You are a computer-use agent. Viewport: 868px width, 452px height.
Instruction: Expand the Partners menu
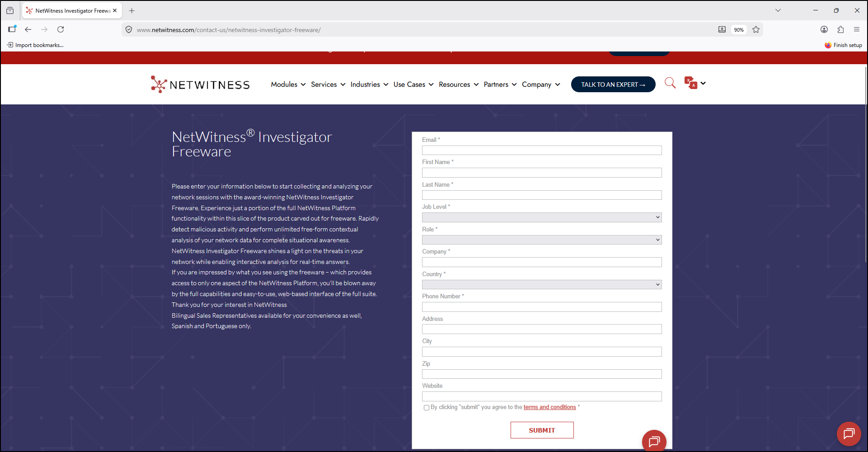(500, 85)
